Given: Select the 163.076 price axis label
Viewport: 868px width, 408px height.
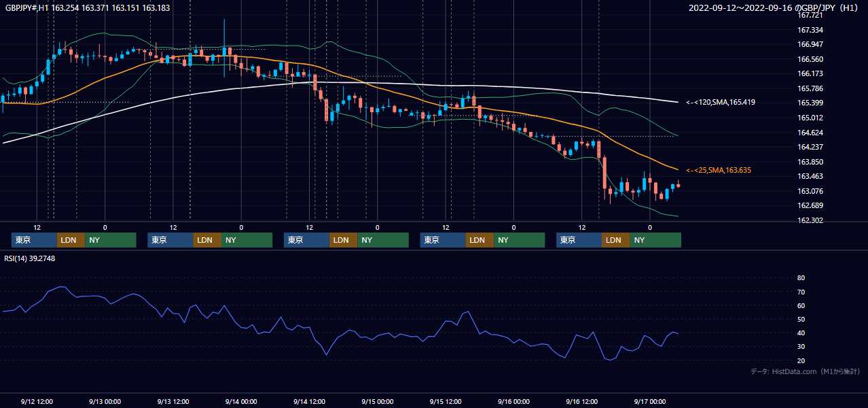Looking at the screenshot, I should click(810, 191).
